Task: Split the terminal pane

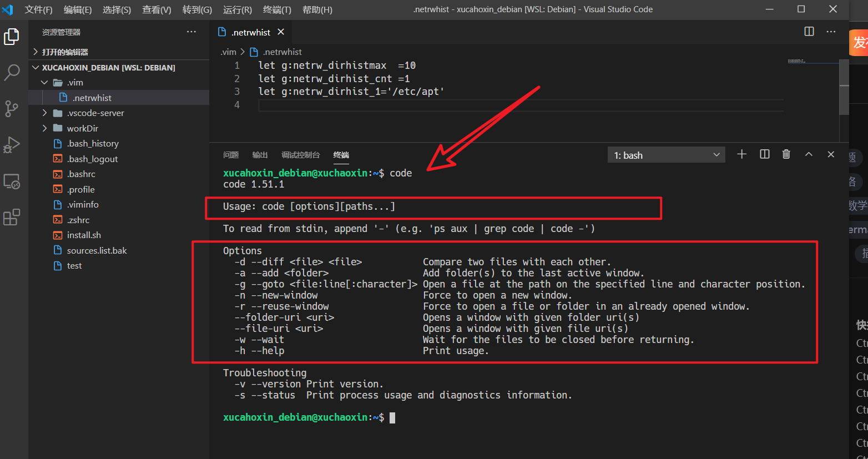Action: (x=764, y=154)
